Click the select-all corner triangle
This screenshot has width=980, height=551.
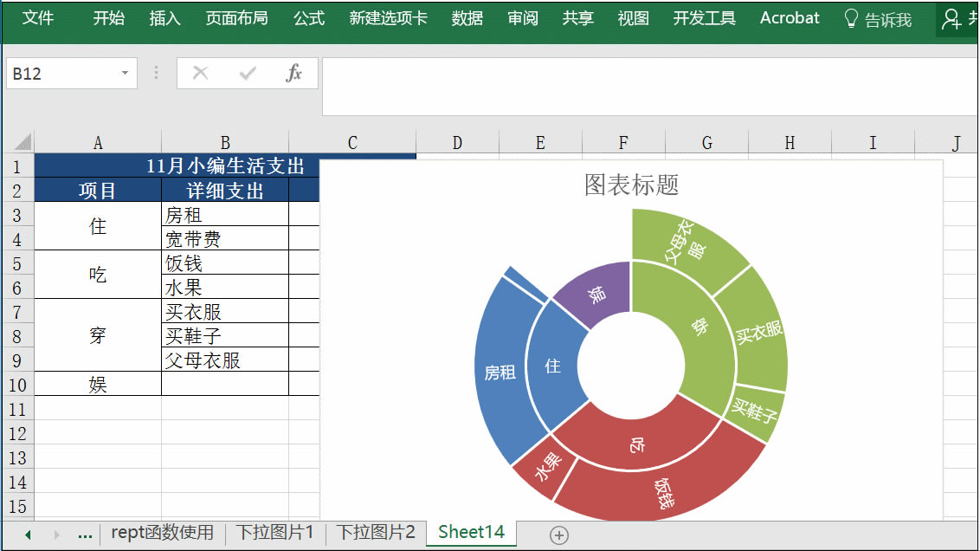[23, 142]
